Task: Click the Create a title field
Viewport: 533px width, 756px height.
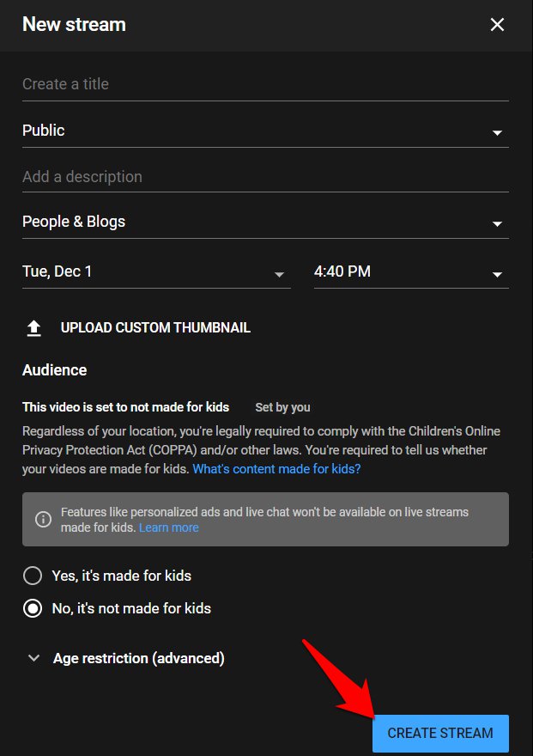Action: point(264,84)
